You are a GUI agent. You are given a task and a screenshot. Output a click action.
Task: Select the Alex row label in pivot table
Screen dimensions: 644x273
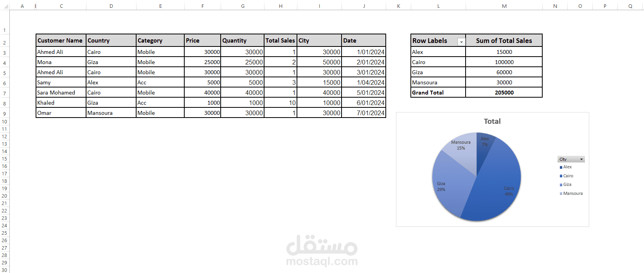pos(438,52)
